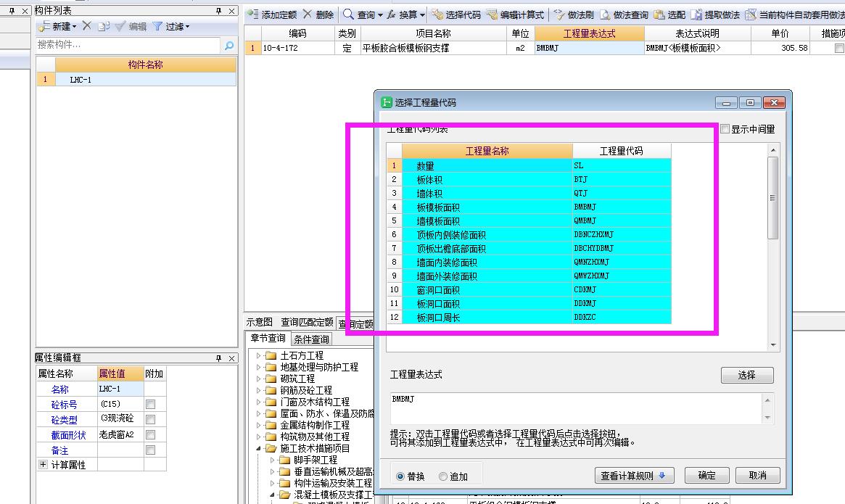Image resolution: width=845 pixels, height=504 pixels.
Task: Collapse the 施工技术措施项目 tree node
Action: pyautogui.click(x=259, y=448)
